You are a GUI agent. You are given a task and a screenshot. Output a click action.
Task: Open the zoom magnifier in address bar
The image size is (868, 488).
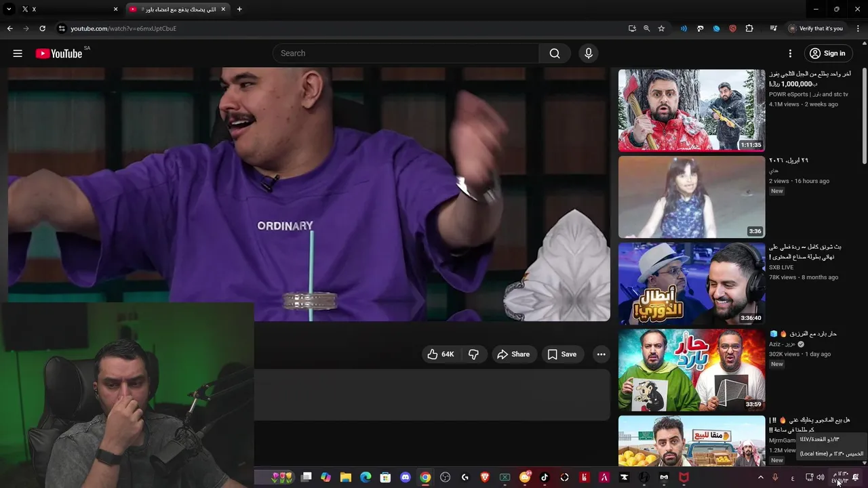click(646, 28)
